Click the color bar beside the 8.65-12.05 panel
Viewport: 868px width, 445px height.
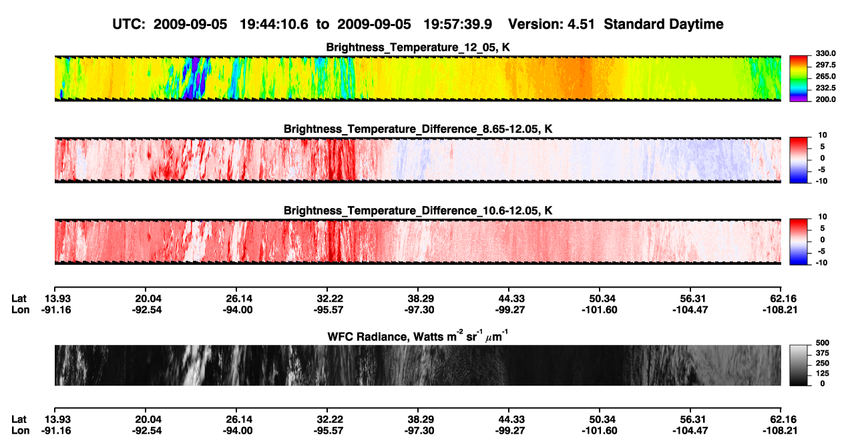(799, 159)
